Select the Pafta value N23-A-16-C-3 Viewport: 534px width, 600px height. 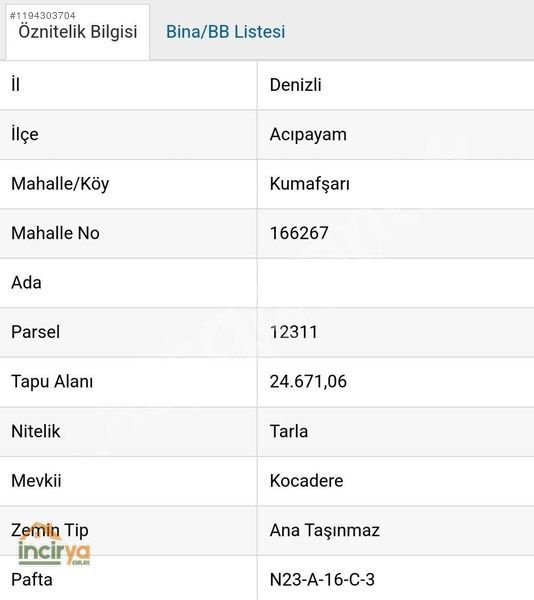pos(322,580)
